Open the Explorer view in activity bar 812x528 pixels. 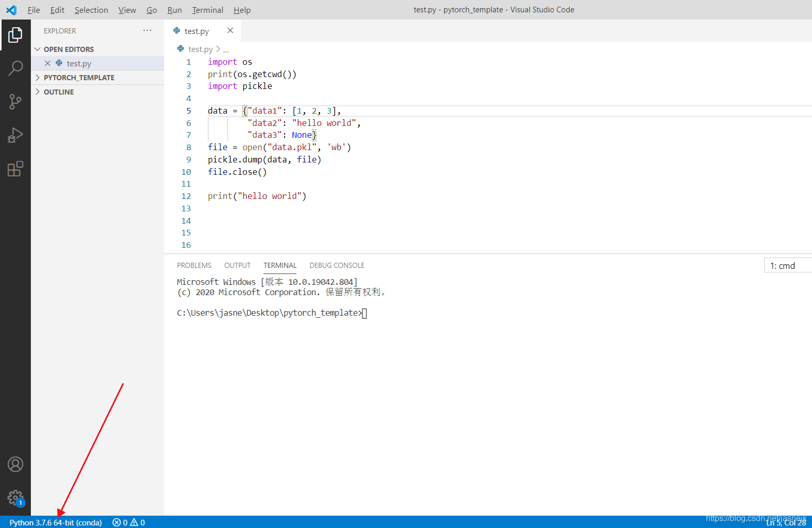click(x=15, y=35)
